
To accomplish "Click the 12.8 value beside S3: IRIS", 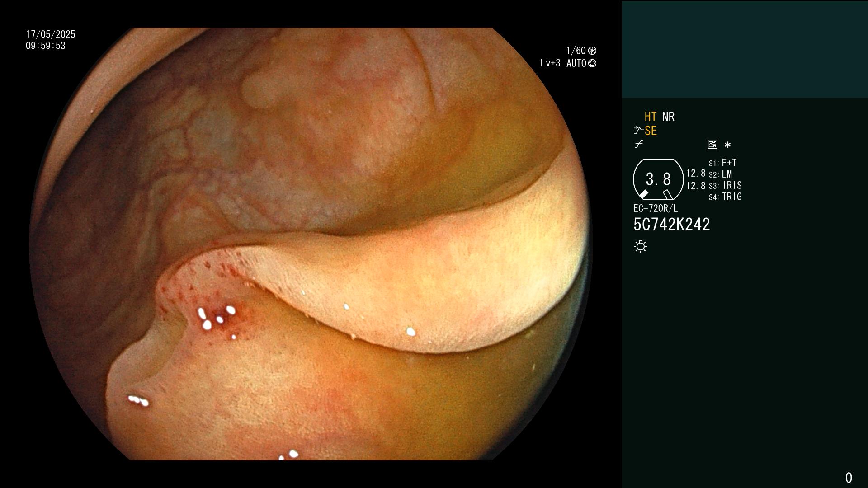I will point(696,185).
